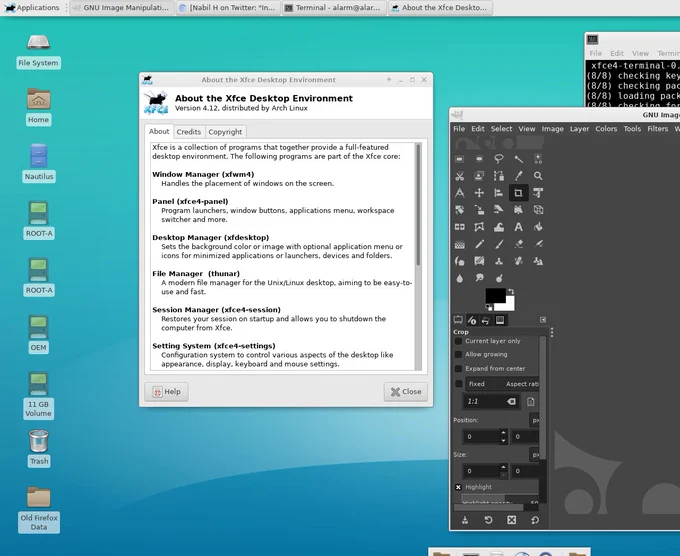Switch to Terminal window from the taskbar
Viewport: 680px width, 556px height.
[x=334, y=7]
